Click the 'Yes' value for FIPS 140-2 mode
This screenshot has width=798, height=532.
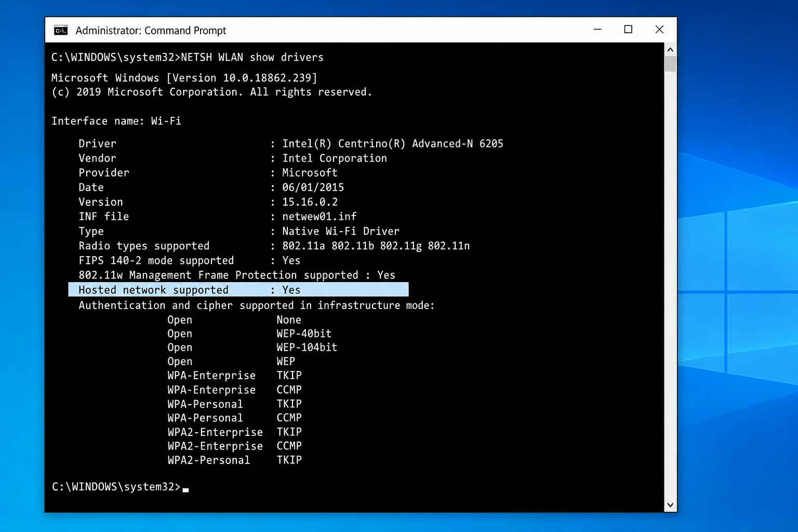[291, 260]
